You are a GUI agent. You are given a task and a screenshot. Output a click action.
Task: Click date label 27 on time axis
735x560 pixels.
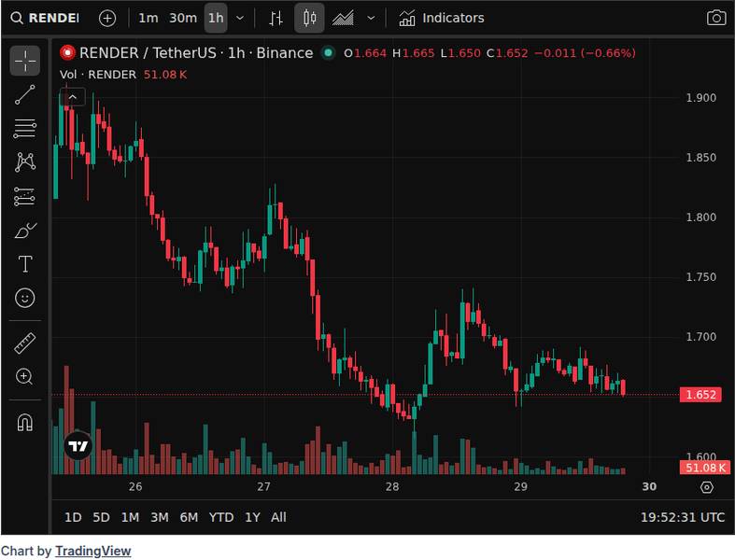click(264, 487)
